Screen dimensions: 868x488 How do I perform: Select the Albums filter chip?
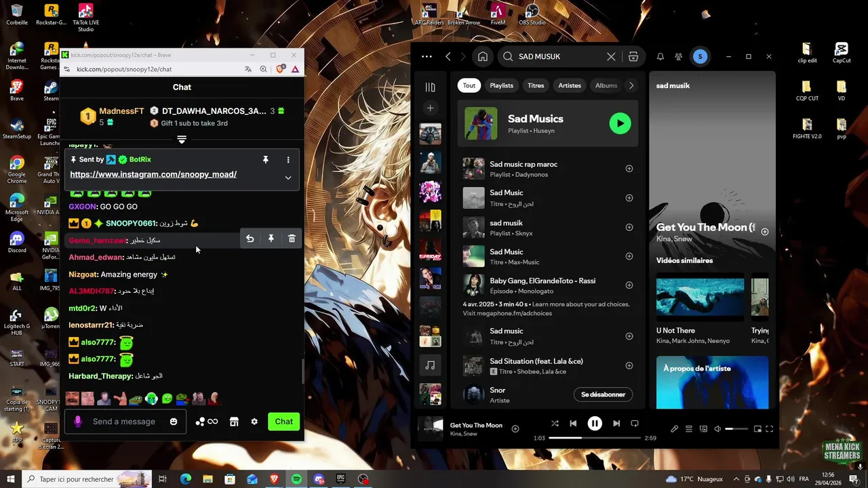tap(606, 85)
